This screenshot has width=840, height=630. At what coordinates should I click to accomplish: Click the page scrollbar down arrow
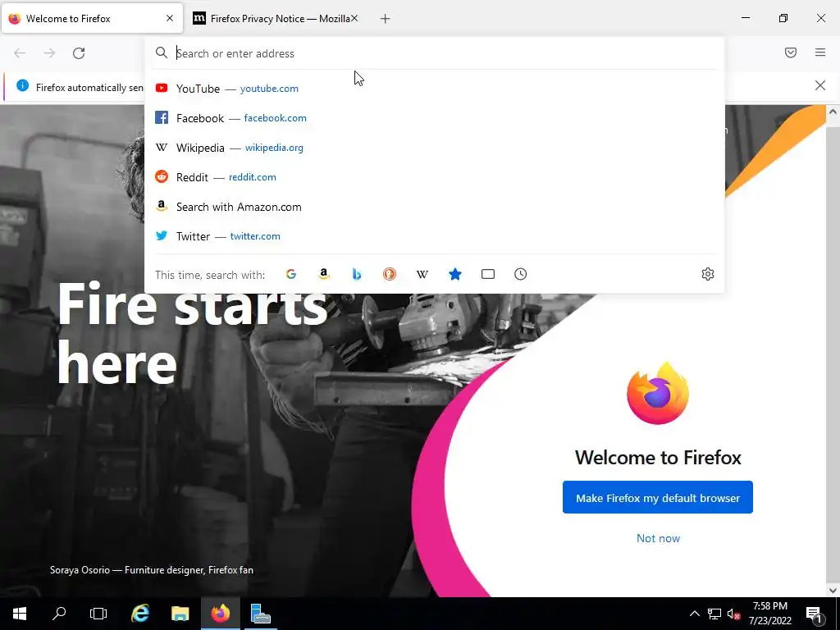833,591
